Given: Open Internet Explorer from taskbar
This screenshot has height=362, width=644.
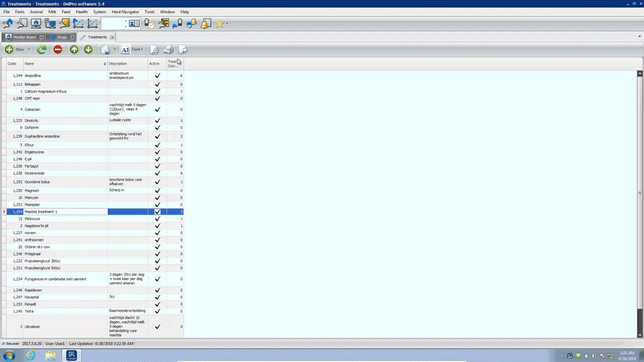Looking at the screenshot, I should 30,355.
